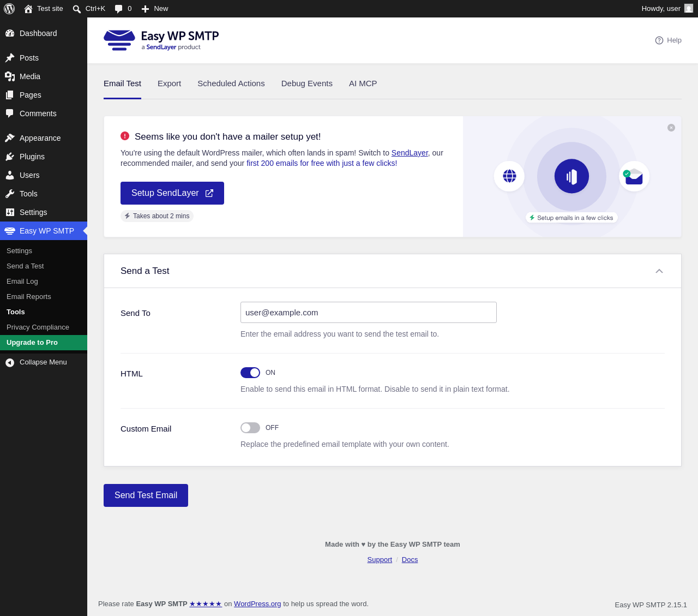
Task: Collapse the Send a Test panel
Action: click(x=659, y=271)
